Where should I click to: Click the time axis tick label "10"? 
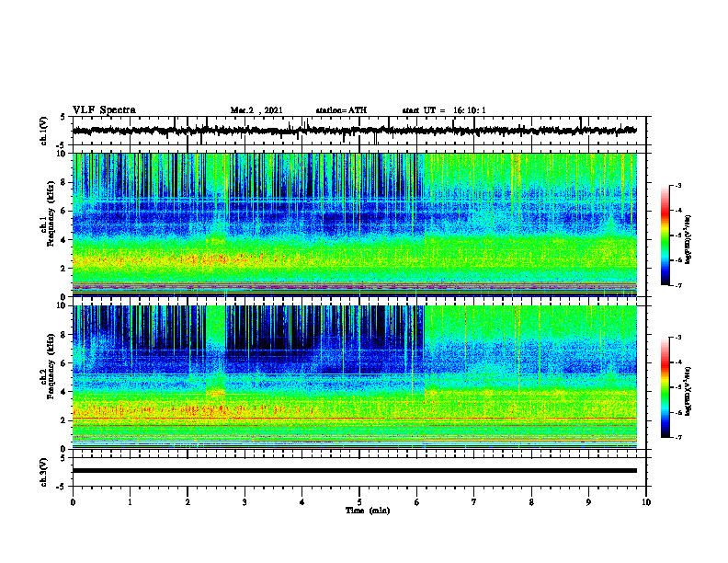pos(646,502)
